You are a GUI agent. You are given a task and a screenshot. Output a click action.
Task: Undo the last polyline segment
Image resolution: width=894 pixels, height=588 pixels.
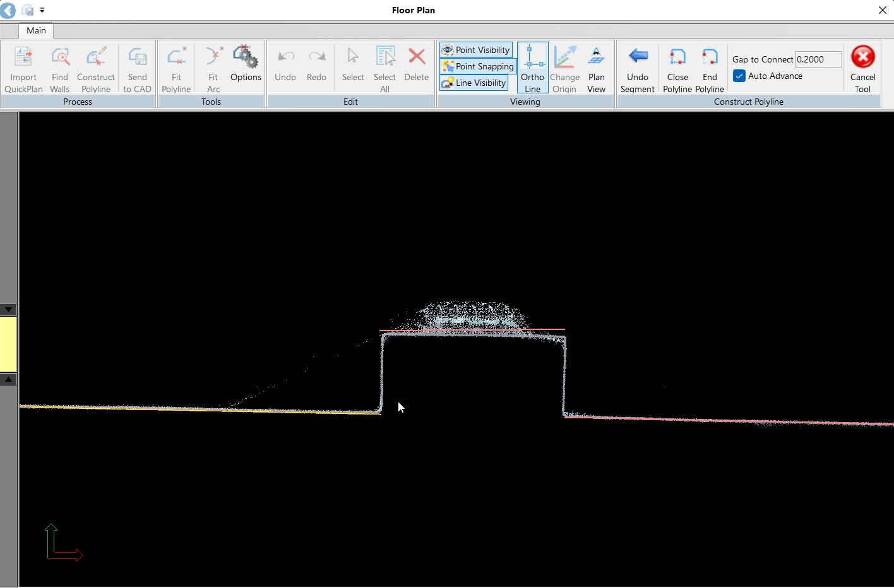pyautogui.click(x=638, y=68)
